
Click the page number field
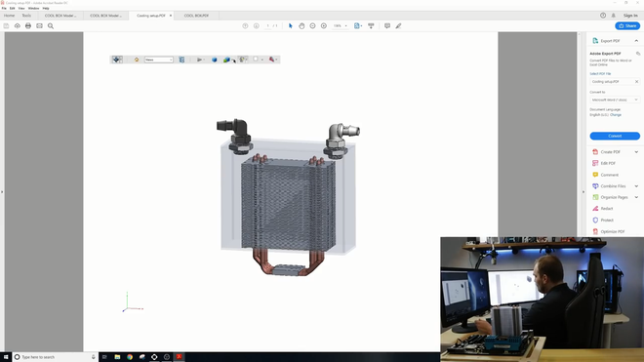[267, 26]
